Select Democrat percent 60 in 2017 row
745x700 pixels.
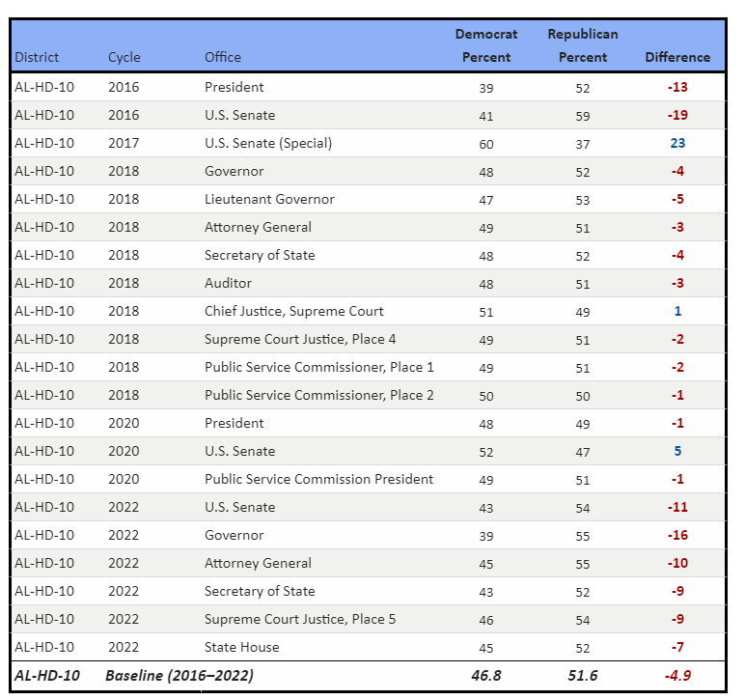click(486, 144)
